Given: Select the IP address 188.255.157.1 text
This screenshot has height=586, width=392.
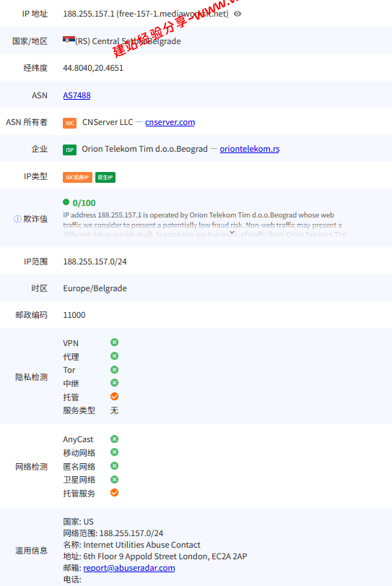Looking at the screenshot, I should point(88,14).
